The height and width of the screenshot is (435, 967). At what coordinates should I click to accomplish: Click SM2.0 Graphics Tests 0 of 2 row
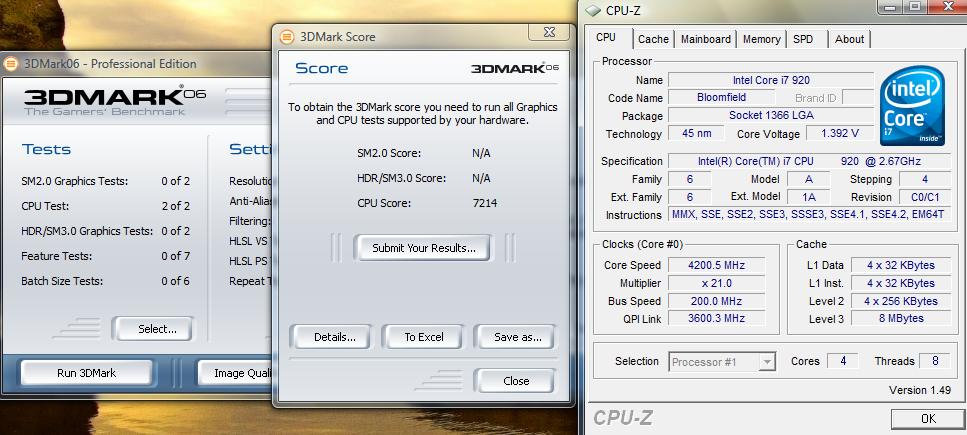click(x=105, y=181)
